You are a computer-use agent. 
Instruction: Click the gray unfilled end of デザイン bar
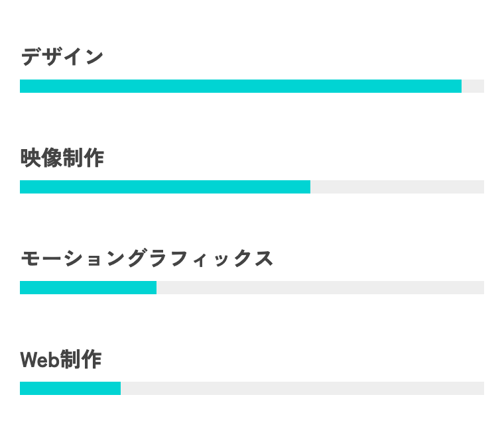tap(473, 86)
